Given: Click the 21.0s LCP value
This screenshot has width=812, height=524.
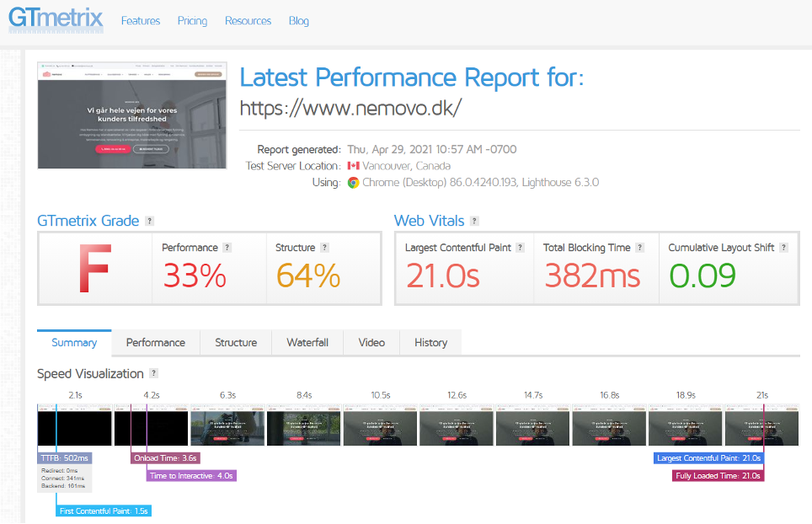Looking at the screenshot, I should (x=443, y=275).
